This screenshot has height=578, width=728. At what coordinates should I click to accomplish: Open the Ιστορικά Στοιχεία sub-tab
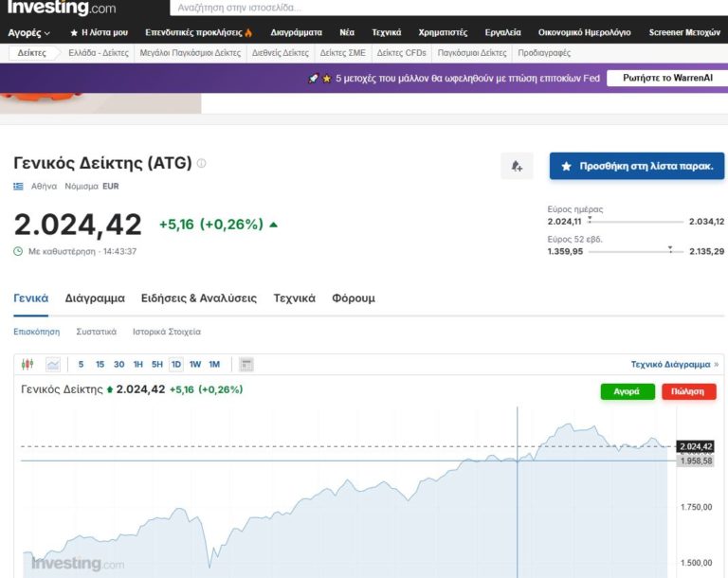coord(166,332)
